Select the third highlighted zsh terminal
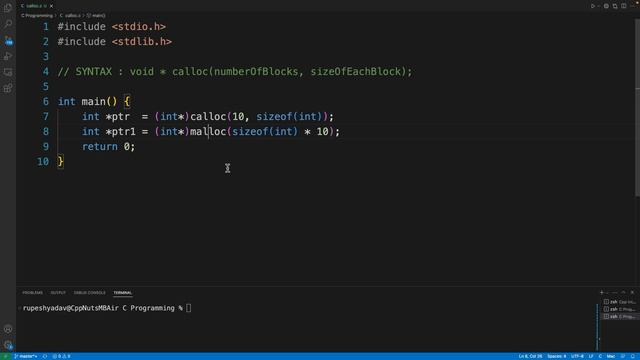This screenshot has height=360, width=640. pos(620,317)
